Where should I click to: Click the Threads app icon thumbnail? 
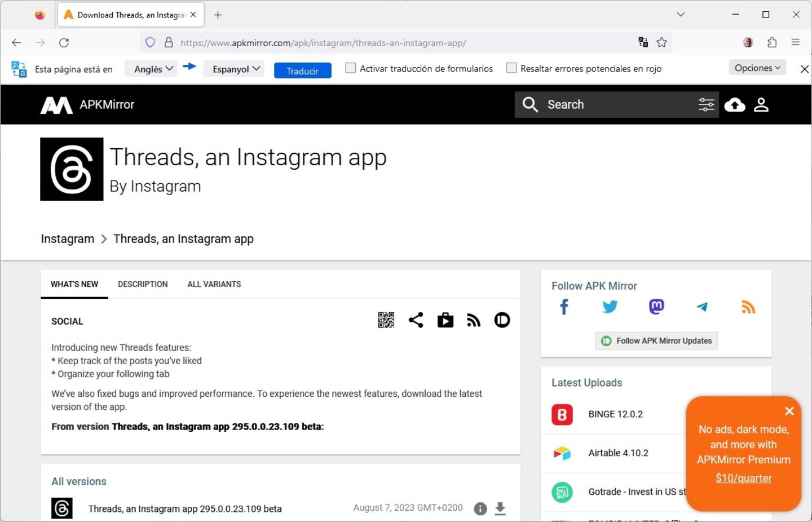click(72, 169)
